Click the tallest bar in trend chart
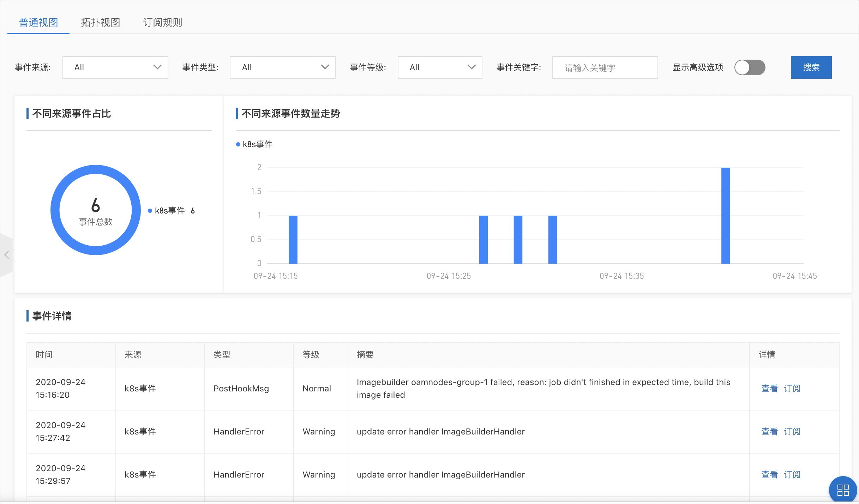The height and width of the screenshot is (504, 859). coord(726,216)
